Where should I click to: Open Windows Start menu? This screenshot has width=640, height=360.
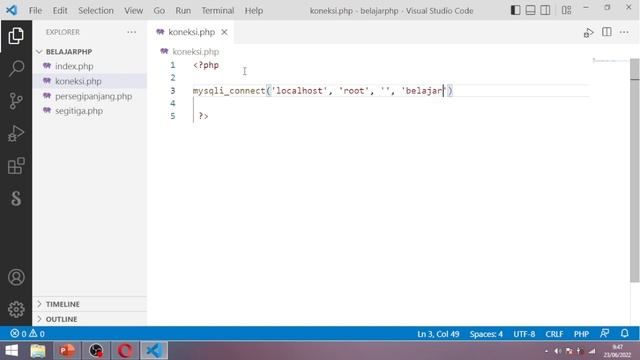(x=12, y=351)
